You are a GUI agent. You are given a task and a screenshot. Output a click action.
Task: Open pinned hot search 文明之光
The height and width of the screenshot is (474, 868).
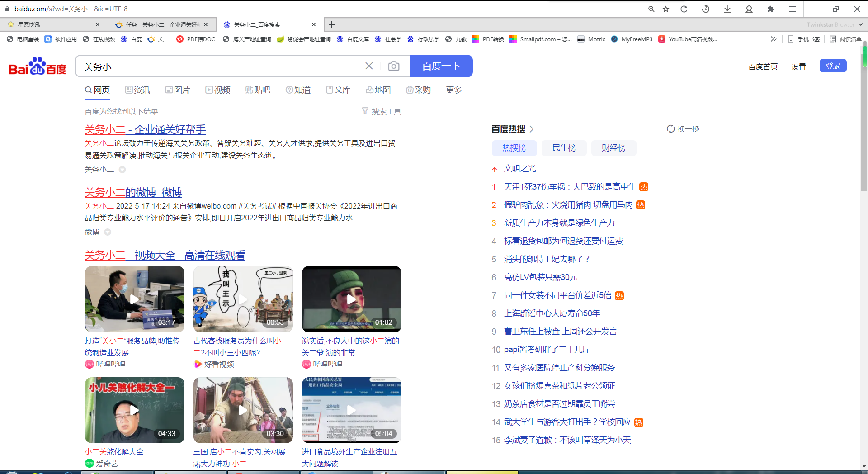point(520,169)
